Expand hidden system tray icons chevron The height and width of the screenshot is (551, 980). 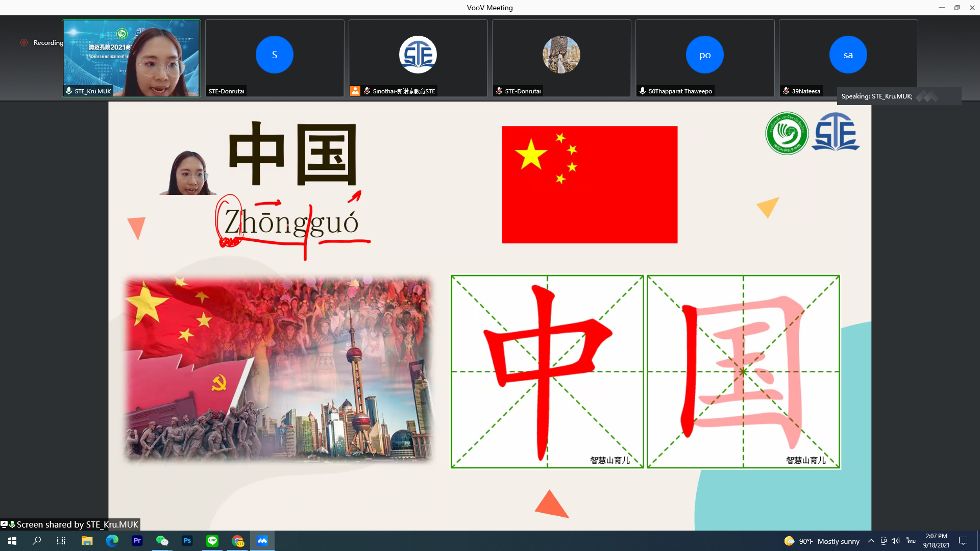coord(871,541)
